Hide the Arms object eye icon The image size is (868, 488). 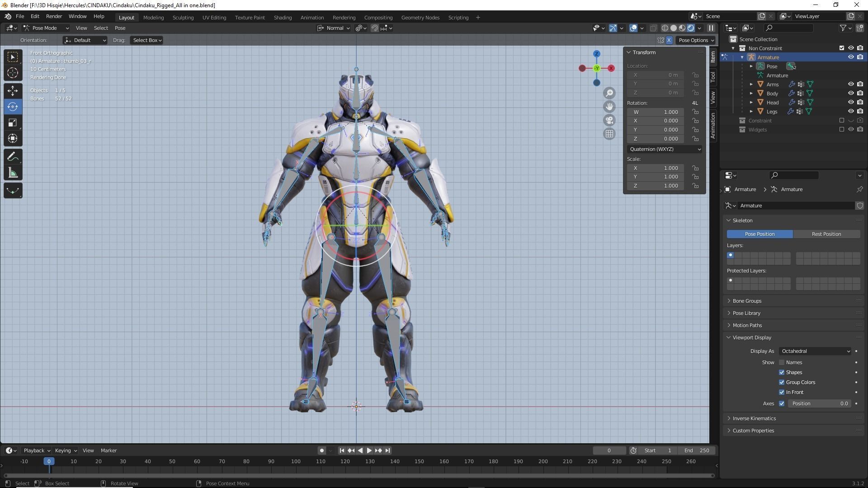pyautogui.click(x=851, y=84)
